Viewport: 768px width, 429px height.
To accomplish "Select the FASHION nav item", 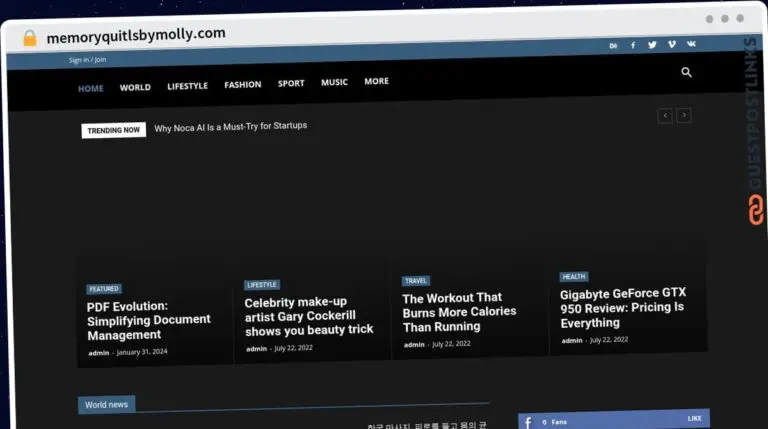I will click(x=242, y=85).
